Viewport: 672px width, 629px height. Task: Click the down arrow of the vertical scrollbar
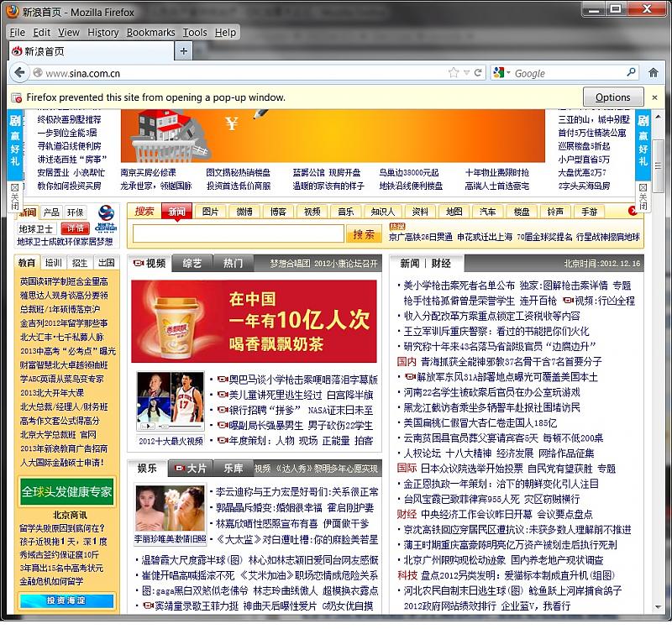click(x=658, y=607)
